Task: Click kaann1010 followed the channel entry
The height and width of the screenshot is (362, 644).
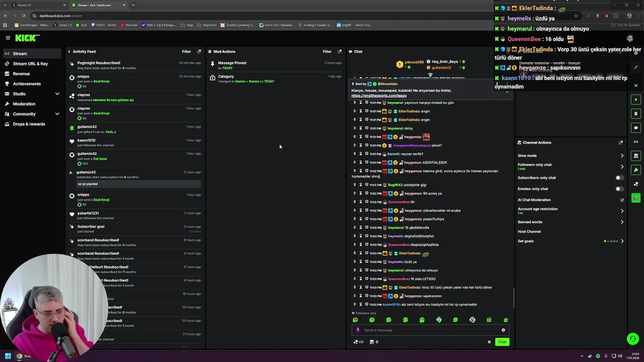Action: 136,143
